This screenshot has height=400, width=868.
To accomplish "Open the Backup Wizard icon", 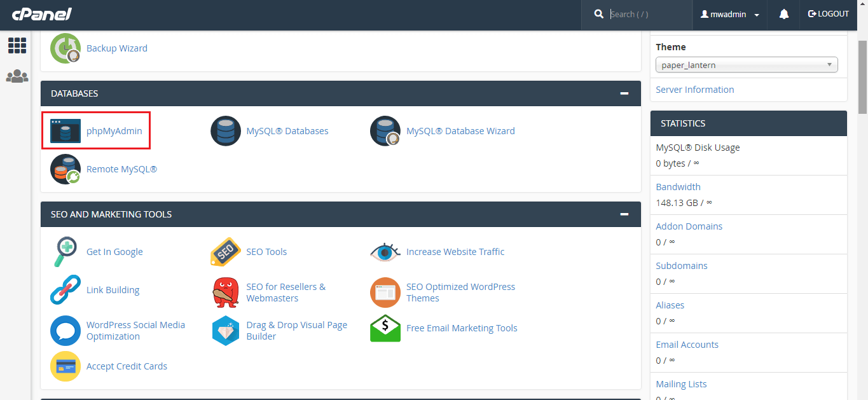I will tap(65, 48).
